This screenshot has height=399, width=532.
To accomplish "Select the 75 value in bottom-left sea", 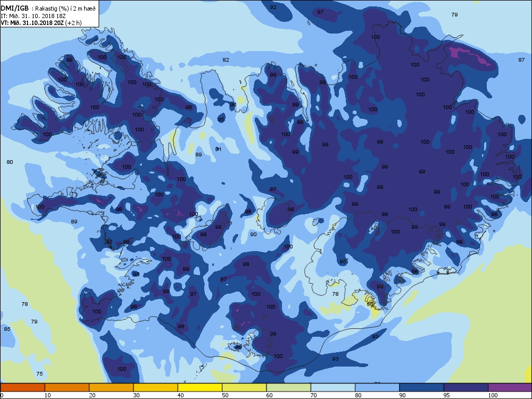I will coord(40,373).
